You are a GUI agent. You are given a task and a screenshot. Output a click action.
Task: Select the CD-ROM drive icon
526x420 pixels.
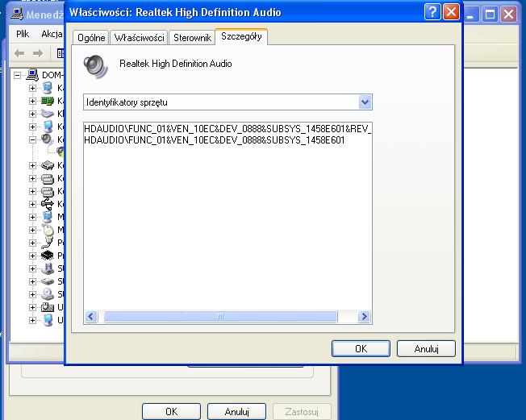(48, 294)
